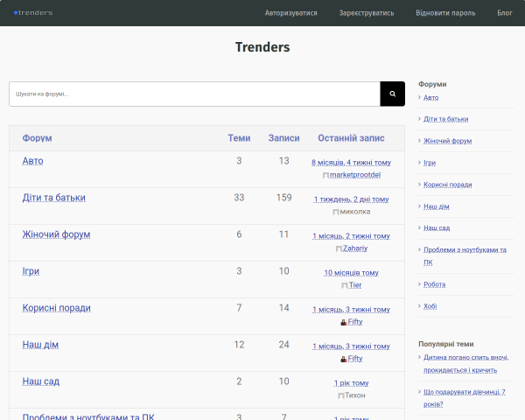Focus the forum search input field
This screenshot has width=525, height=420.
(x=194, y=94)
